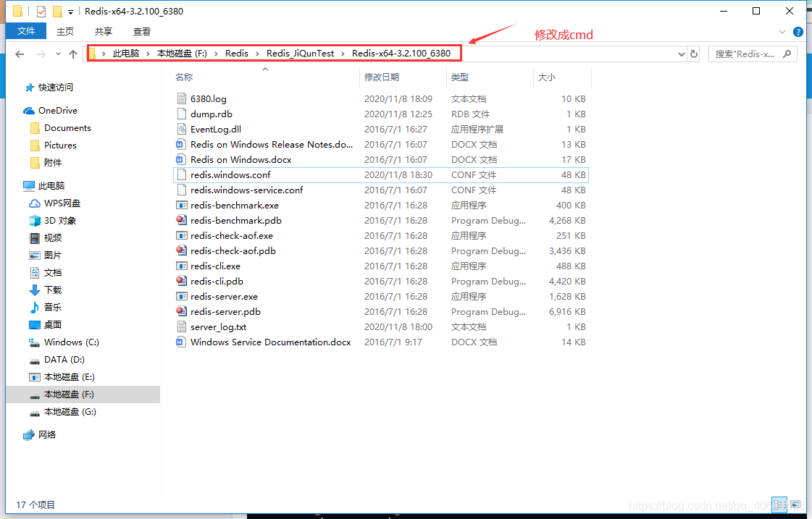Click the 文档 document icon in sidebar
Image resolution: width=812 pixels, height=519 pixels.
[35, 273]
